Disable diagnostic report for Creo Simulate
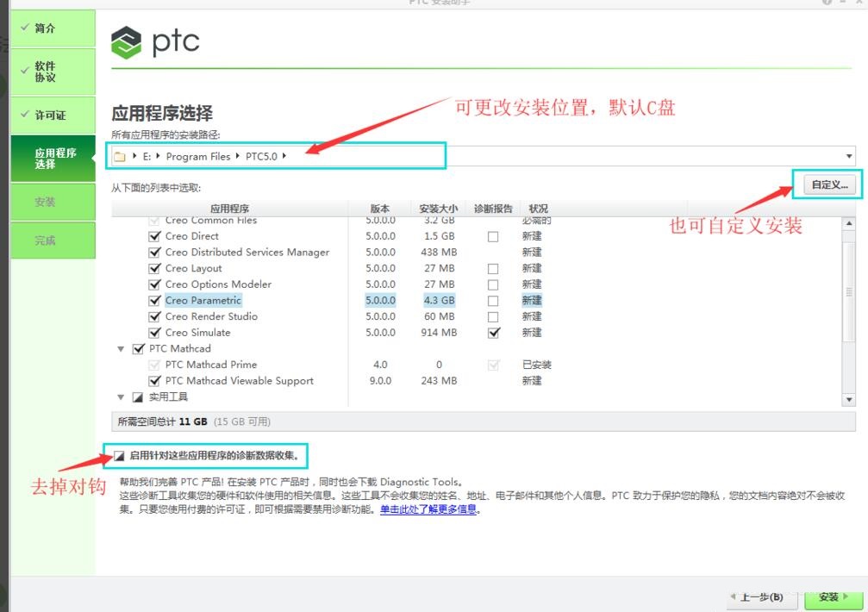This screenshot has width=868, height=612. (x=494, y=333)
